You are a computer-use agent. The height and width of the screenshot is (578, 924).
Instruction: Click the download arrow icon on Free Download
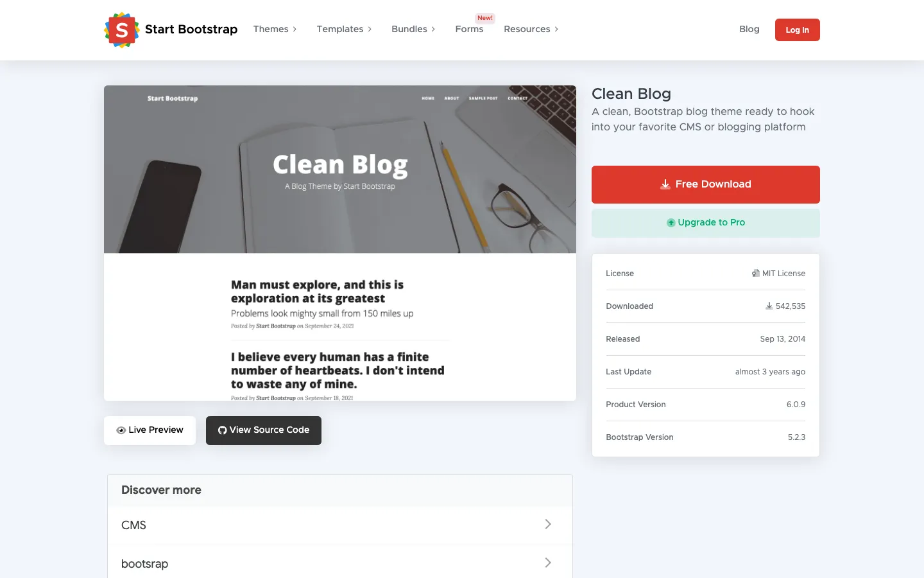coord(665,184)
